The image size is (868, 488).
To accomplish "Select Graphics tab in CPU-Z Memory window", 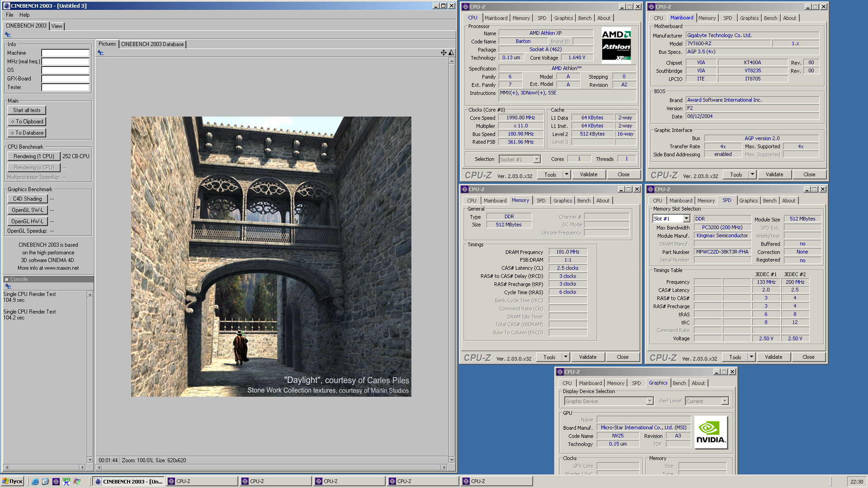I will click(x=562, y=201).
